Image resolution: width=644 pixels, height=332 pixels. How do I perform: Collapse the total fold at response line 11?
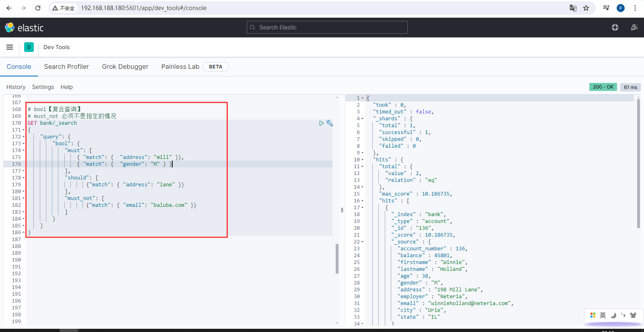362,167
